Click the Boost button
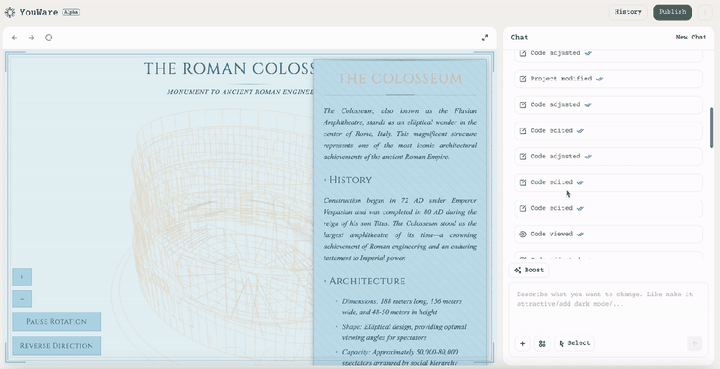This screenshot has width=720, height=369. pyautogui.click(x=529, y=270)
